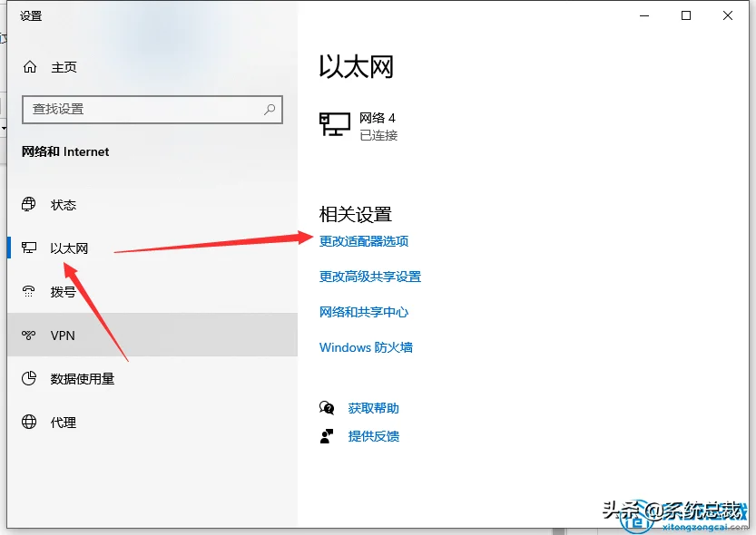This screenshot has width=756, height=535.
Task: Open 更改高级共享设置 link
Action: pyautogui.click(x=370, y=277)
